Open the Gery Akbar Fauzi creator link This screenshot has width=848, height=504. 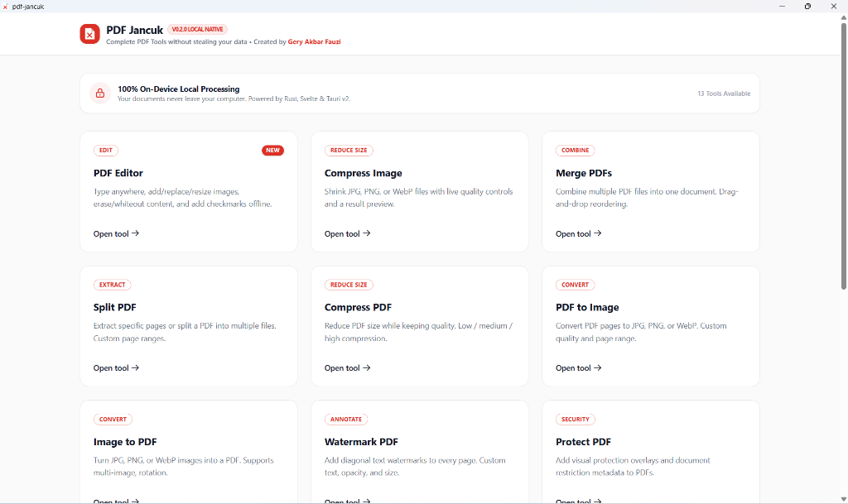pos(314,41)
